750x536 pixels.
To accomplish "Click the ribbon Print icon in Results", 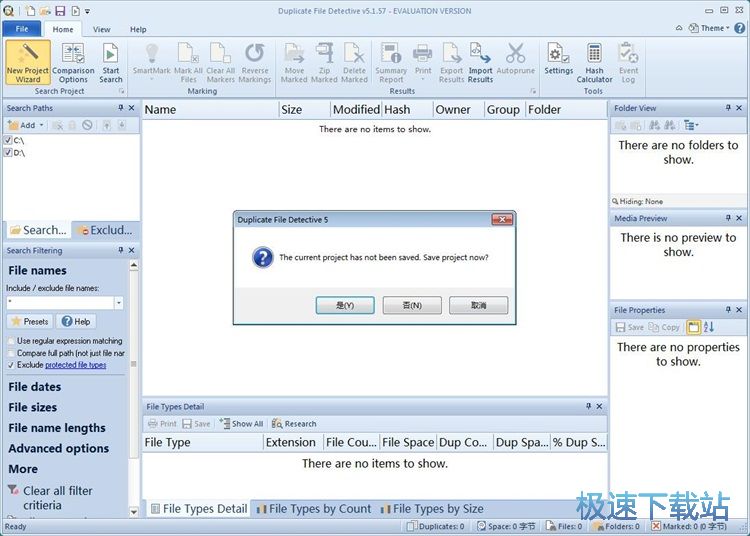I will [x=422, y=53].
